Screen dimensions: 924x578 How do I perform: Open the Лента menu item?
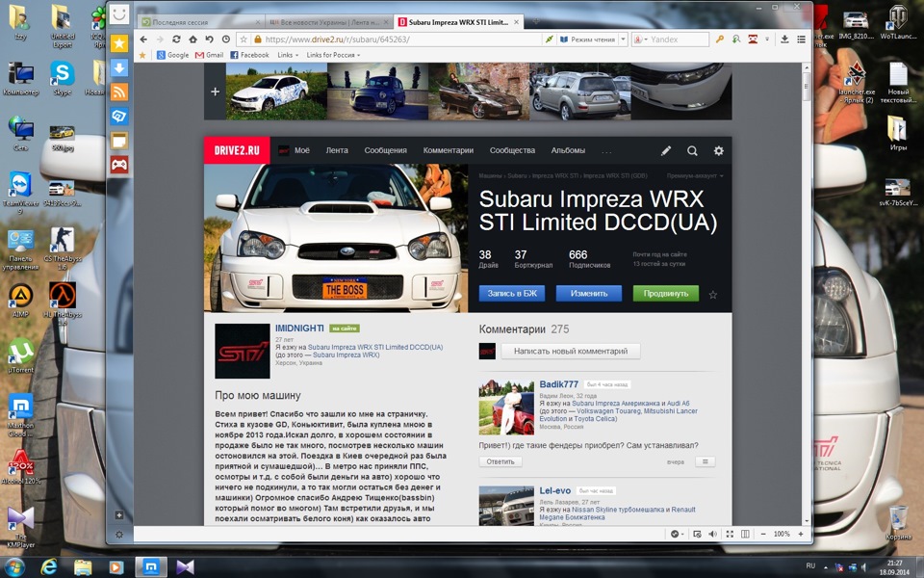point(337,150)
